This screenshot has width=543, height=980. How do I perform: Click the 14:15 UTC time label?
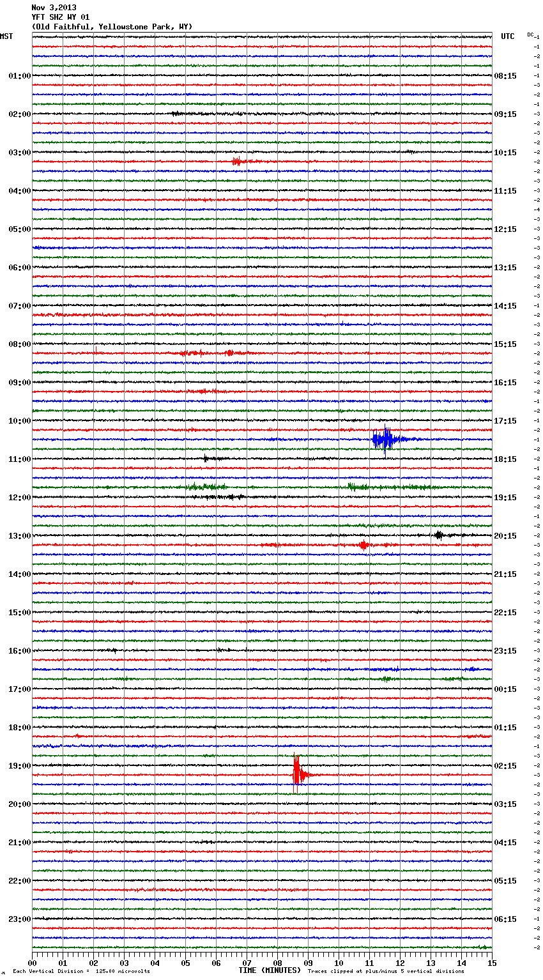pos(505,306)
